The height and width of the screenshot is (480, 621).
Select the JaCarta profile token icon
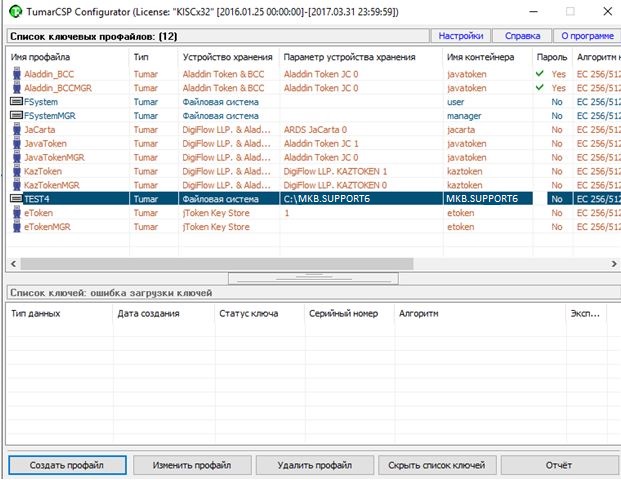pyautogui.click(x=16, y=130)
